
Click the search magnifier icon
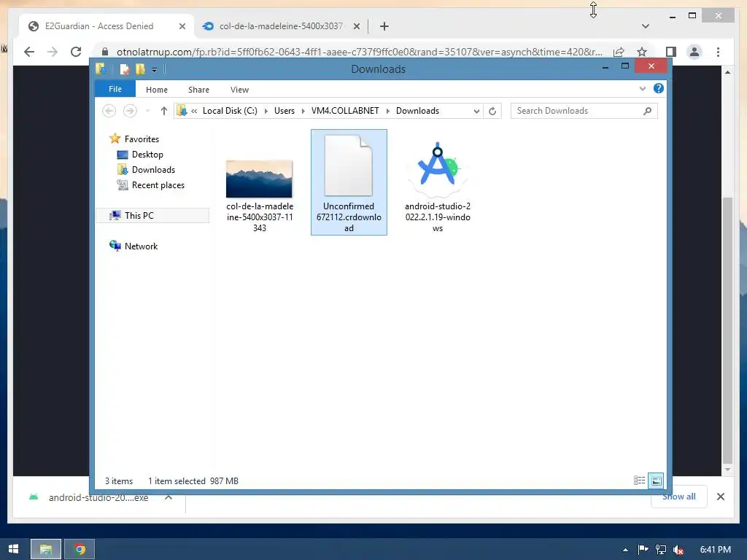pos(647,111)
